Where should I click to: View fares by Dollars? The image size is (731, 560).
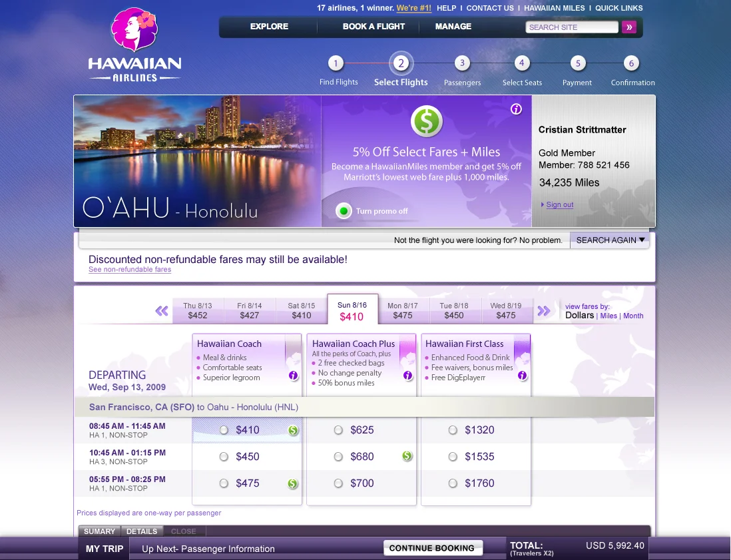pos(579,315)
